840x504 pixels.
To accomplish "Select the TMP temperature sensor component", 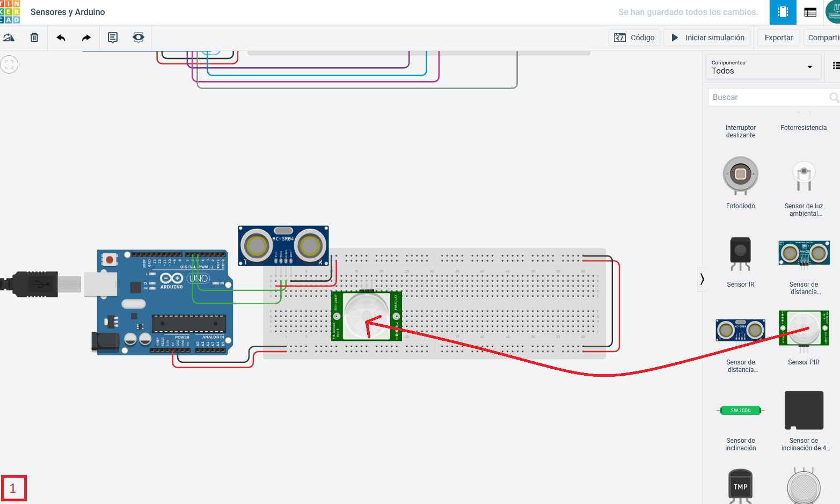I will point(740,485).
